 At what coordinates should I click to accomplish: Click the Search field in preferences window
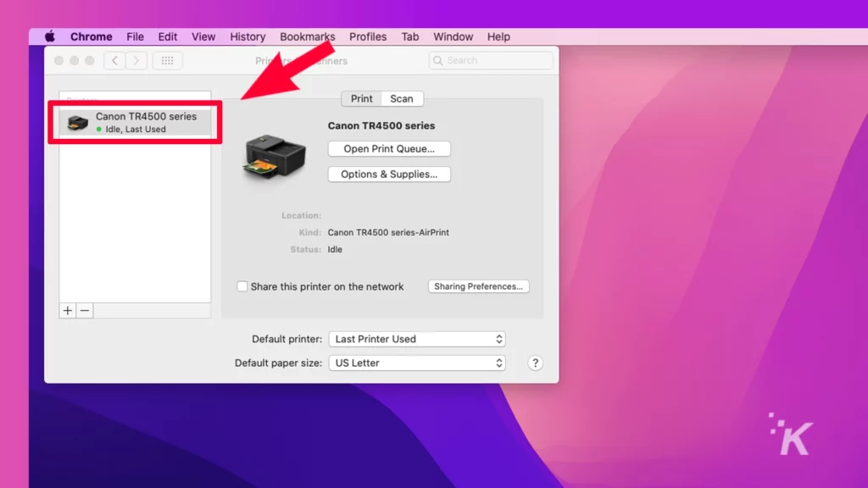[491, 60]
